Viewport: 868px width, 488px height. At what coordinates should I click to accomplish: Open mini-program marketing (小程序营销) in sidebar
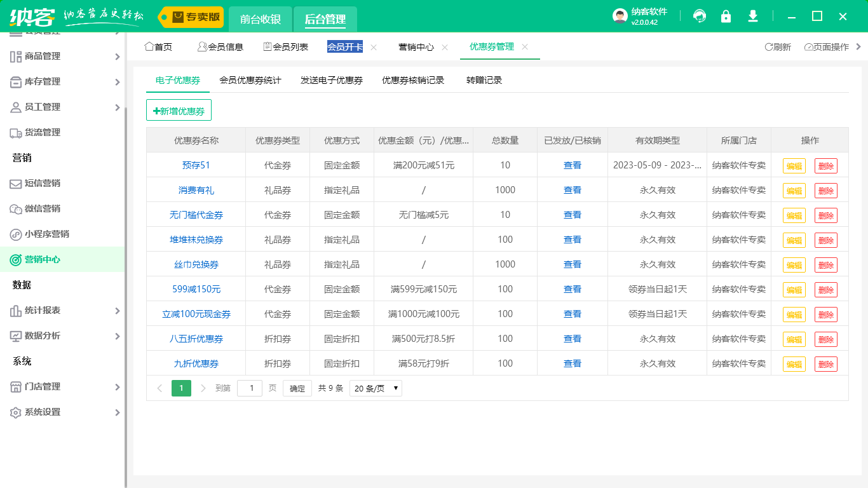click(x=46, y=234)
